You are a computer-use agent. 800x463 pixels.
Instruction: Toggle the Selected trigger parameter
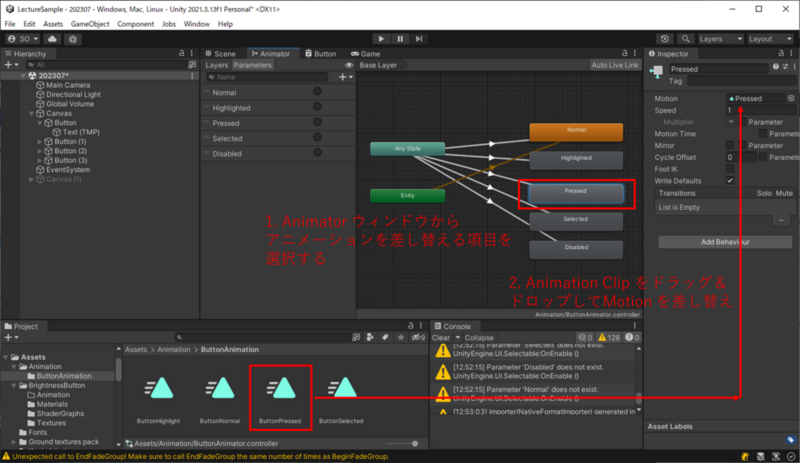(317, 137)
